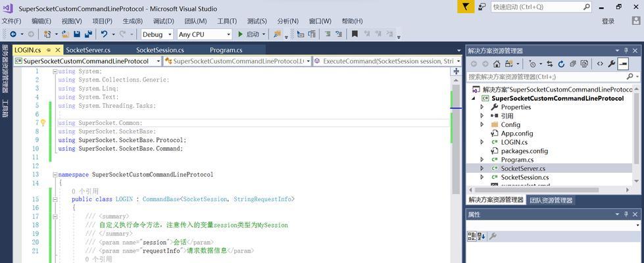Click the Uncomment Selection toolbar icon
Viewport: 644px width, 263px height.
click(x=339, y=34)
